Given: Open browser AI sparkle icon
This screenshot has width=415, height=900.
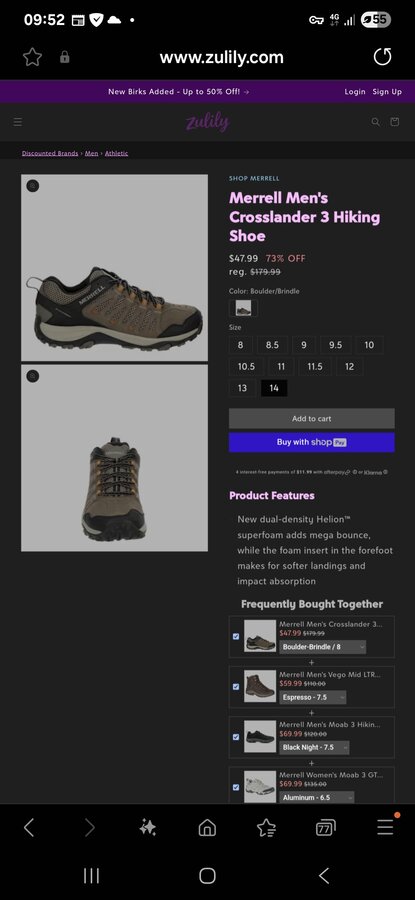Looking at the screenshot, I should tap(148, 827).
